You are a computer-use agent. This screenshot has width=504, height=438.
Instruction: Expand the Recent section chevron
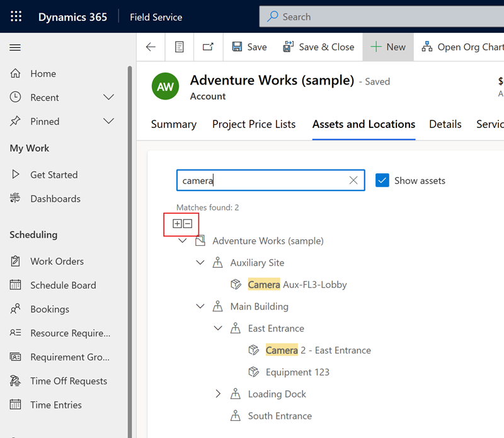108,98
